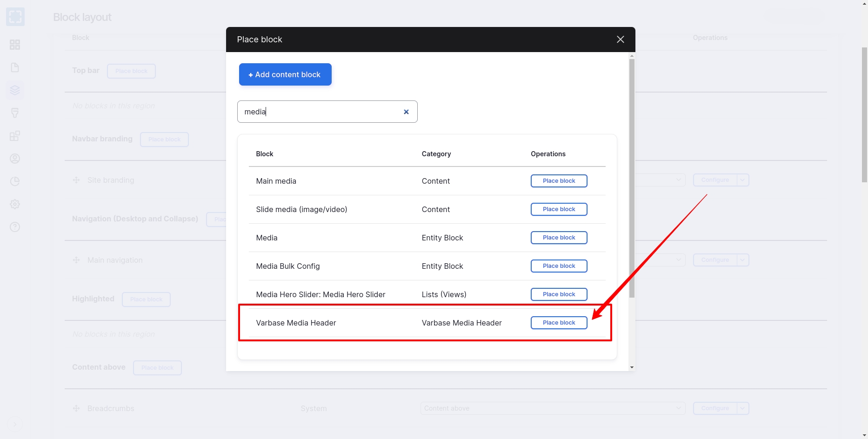Clear the media search filter text
This screenshot has height=439, width=868.
point(406,112)
